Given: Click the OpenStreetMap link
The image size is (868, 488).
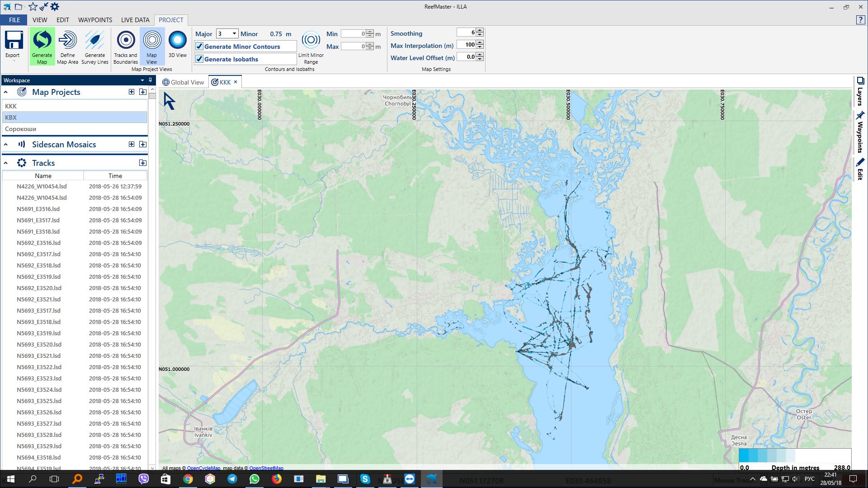Looking at the screenshot, I should [266, 468].
